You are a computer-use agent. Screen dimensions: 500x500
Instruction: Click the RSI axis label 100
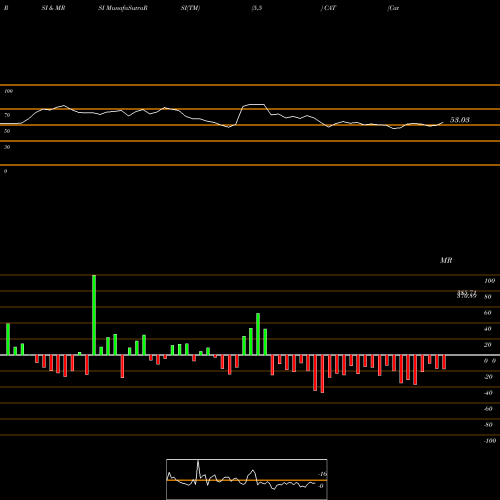pyautogui.click(x=8, y=91)
